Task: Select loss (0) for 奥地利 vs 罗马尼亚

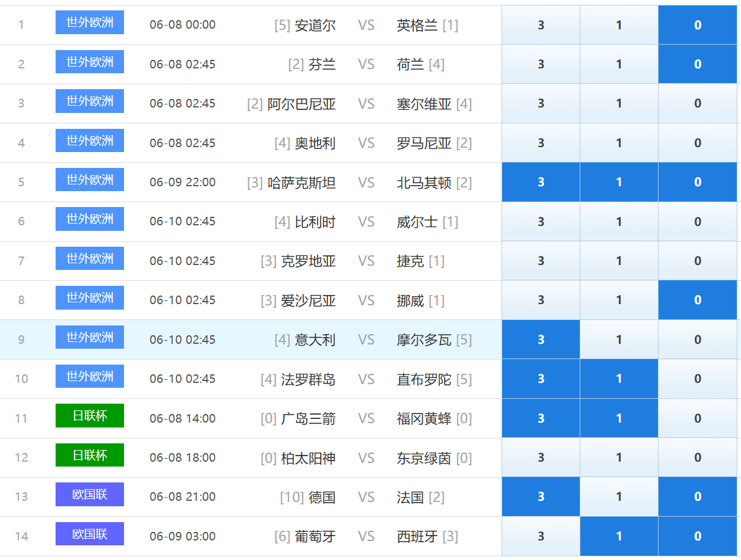Action: click(x=698, y=143)
